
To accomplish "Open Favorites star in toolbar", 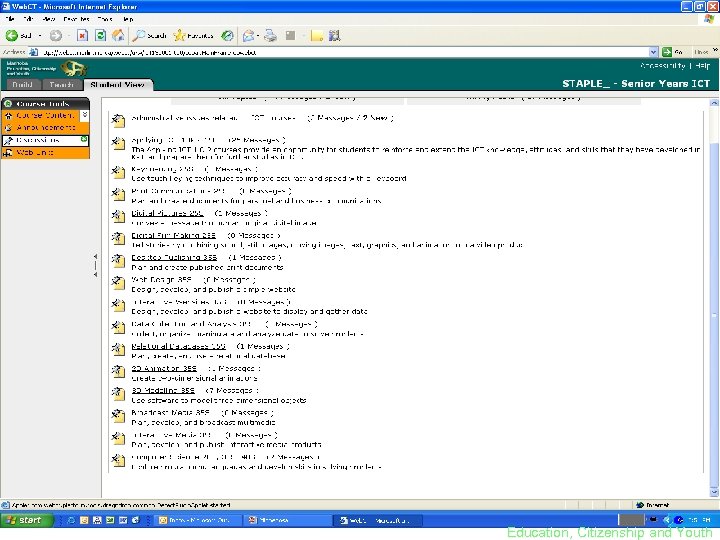I will [x=193, y=35].
